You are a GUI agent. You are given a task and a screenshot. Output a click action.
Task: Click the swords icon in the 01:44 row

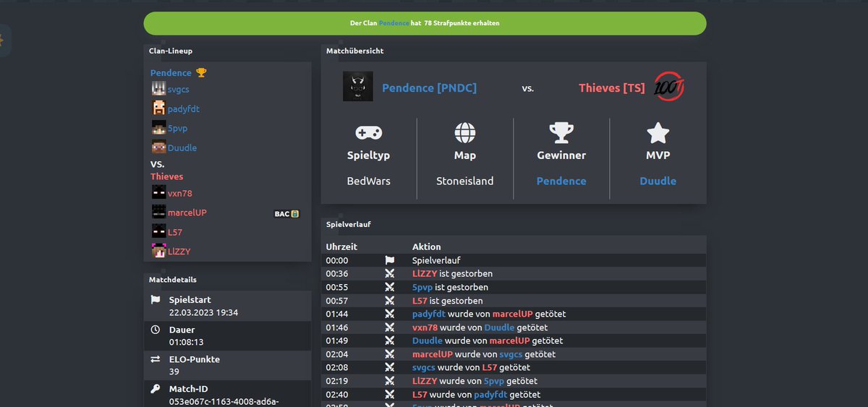(389, 314)
